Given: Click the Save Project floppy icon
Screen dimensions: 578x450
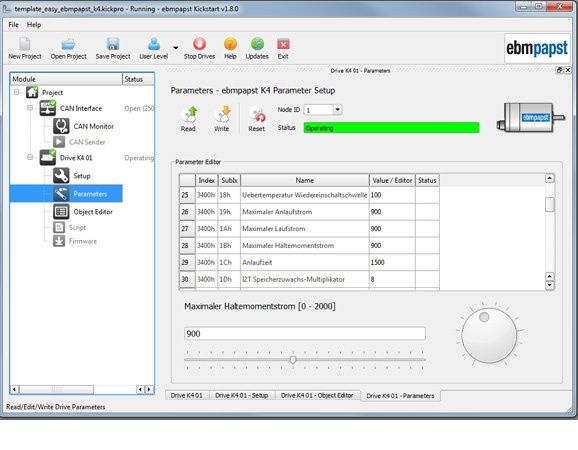Looking at the screenshot, I should 113,44.
